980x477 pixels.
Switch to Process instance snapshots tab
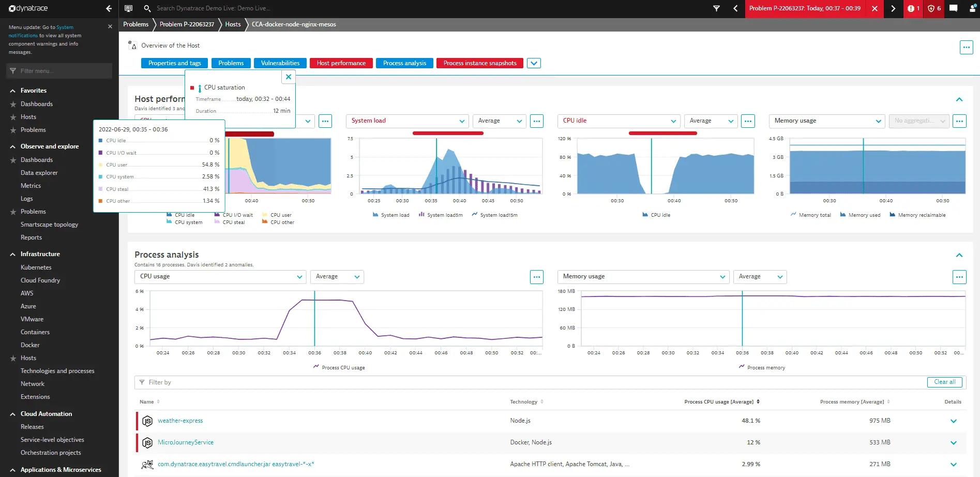pyautogui.click(x=480, y=63)
